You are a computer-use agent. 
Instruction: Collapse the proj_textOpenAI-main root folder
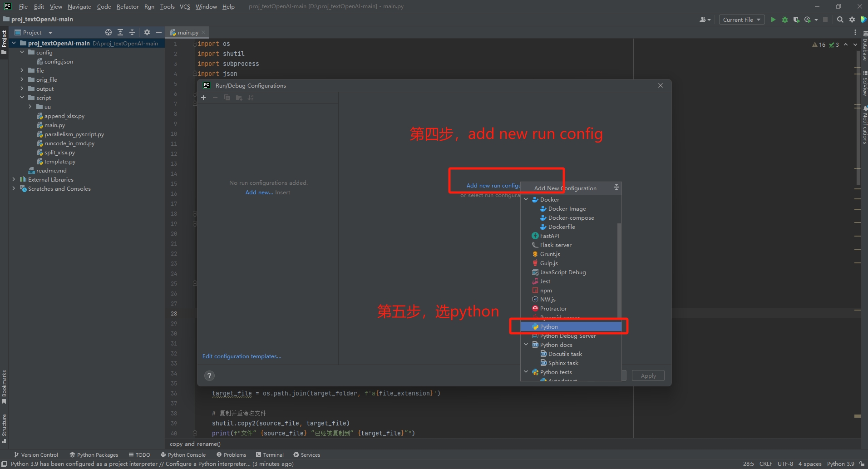[14, 43]
